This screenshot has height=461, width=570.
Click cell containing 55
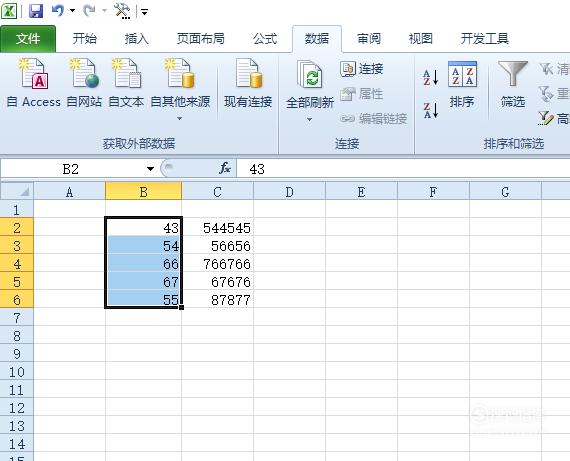click(x=144, y=299)
